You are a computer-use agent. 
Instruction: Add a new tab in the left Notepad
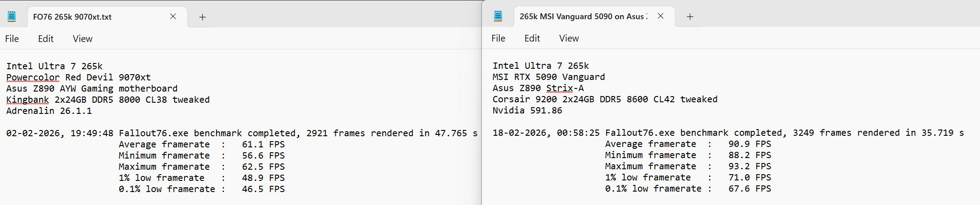tap(202, 17)
